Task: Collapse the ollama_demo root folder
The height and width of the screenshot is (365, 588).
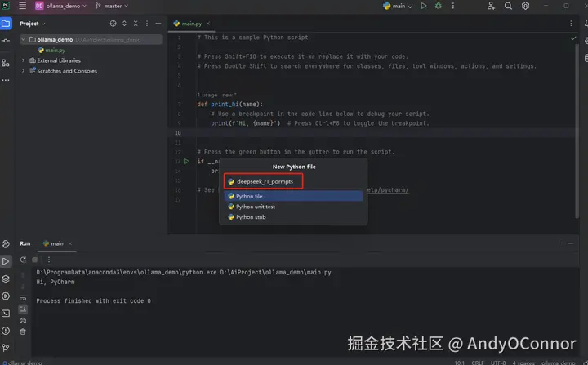Action: 23,39
